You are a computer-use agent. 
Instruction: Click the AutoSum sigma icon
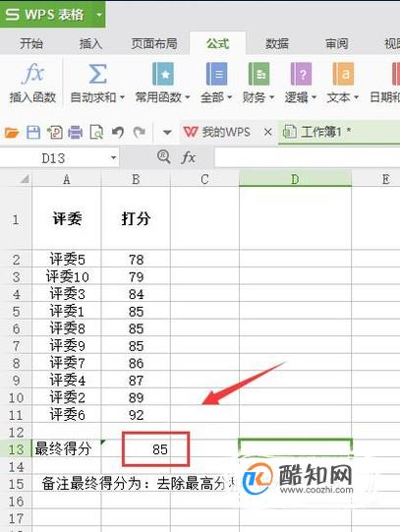(x=97, y=74)
